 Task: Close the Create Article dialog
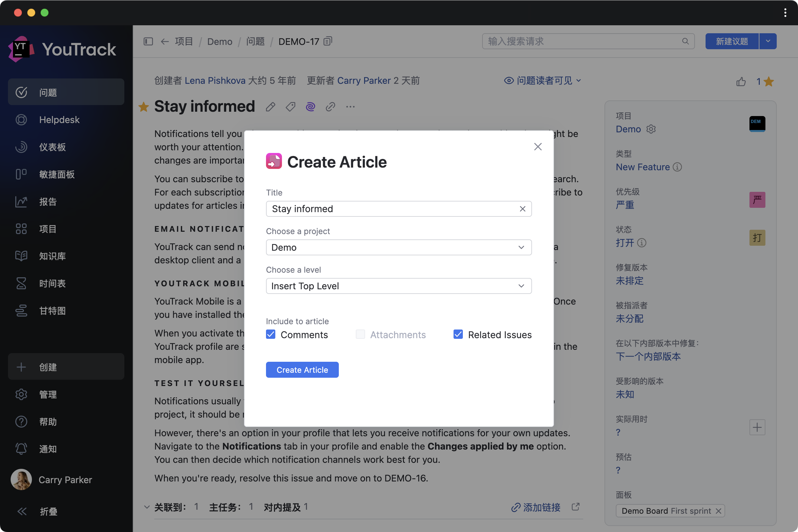(x=538, y=147)
